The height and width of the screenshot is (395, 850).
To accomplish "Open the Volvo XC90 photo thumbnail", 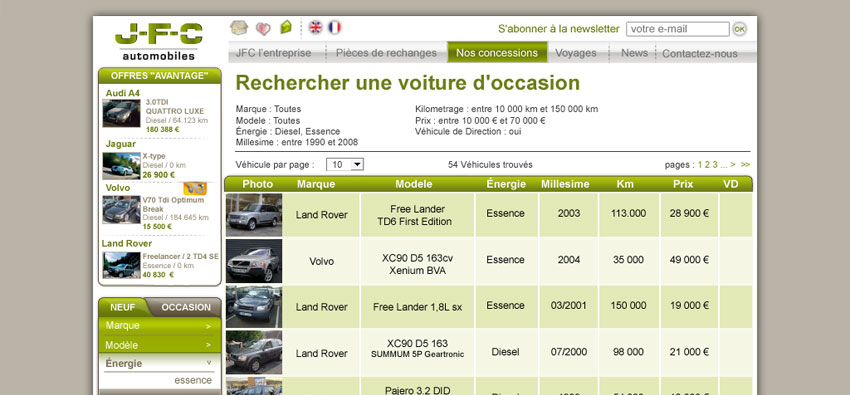I will [x=254, y=261].
